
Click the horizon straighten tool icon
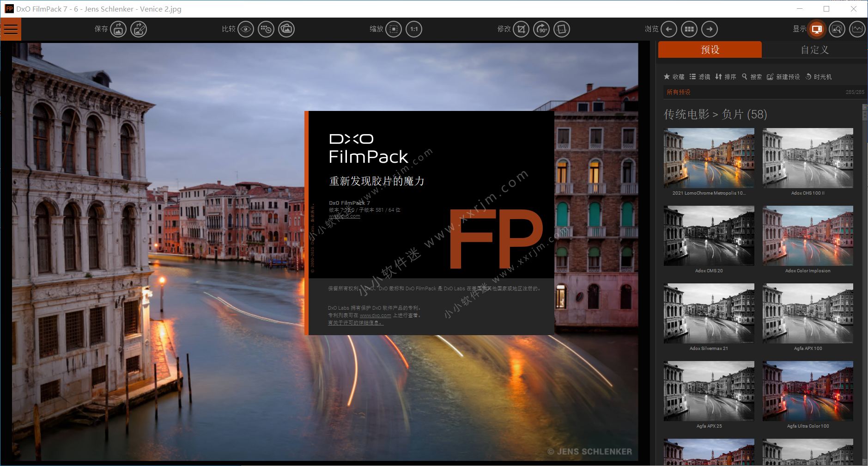point(561,29)
